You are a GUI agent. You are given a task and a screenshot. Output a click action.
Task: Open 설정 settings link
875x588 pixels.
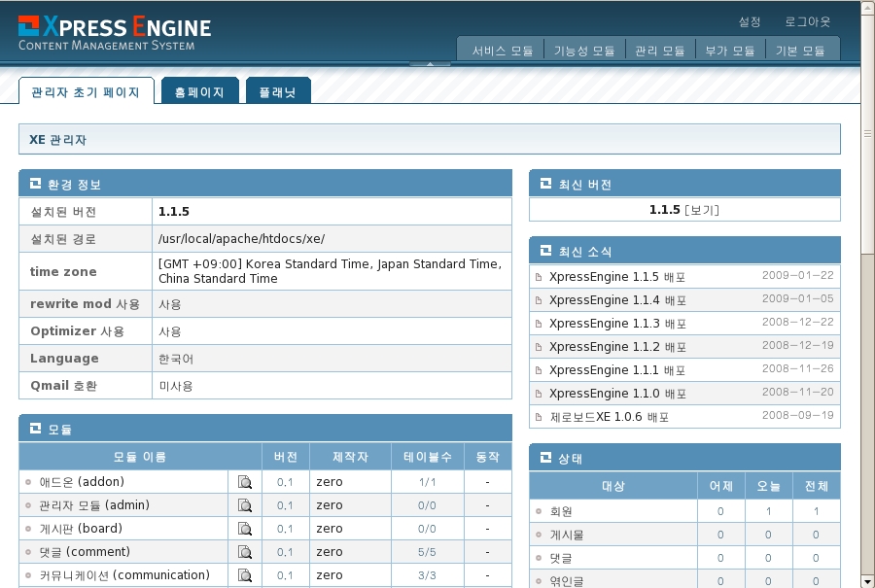[750, 21]
